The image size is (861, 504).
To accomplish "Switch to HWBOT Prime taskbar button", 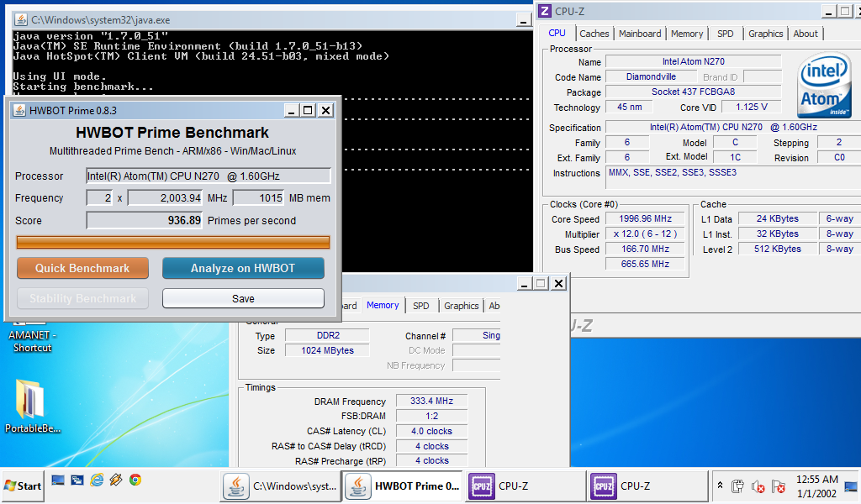I will click(404, 486).
